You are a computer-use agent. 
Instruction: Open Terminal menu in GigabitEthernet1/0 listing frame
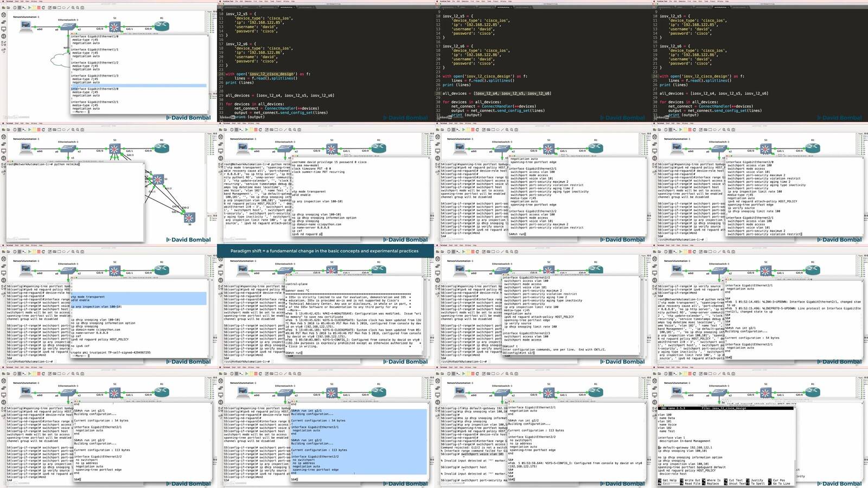point(10,1)
